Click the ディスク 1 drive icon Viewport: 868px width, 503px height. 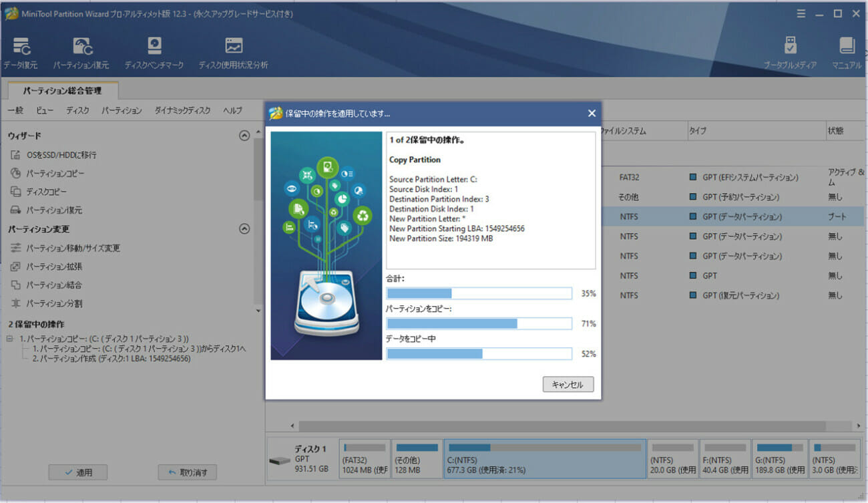(x=279, y=460)
